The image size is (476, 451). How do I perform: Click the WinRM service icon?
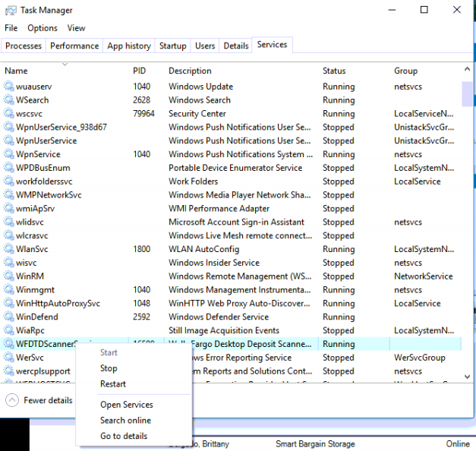click(9, 276)
